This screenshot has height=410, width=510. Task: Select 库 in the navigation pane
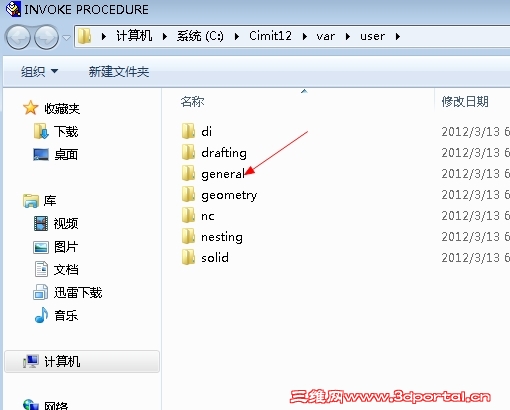click(50, 201)
